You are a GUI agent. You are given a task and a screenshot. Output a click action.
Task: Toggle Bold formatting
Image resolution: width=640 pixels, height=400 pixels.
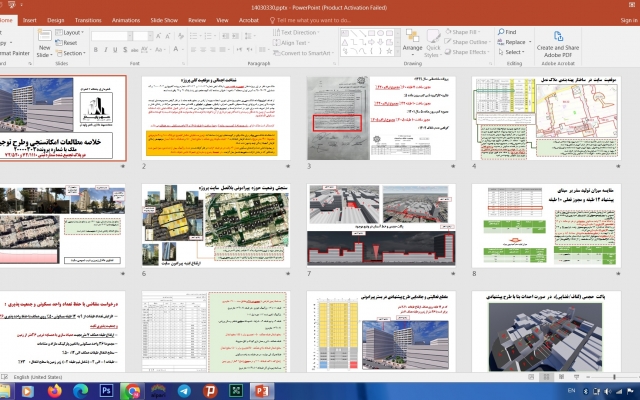pos(96,49)
